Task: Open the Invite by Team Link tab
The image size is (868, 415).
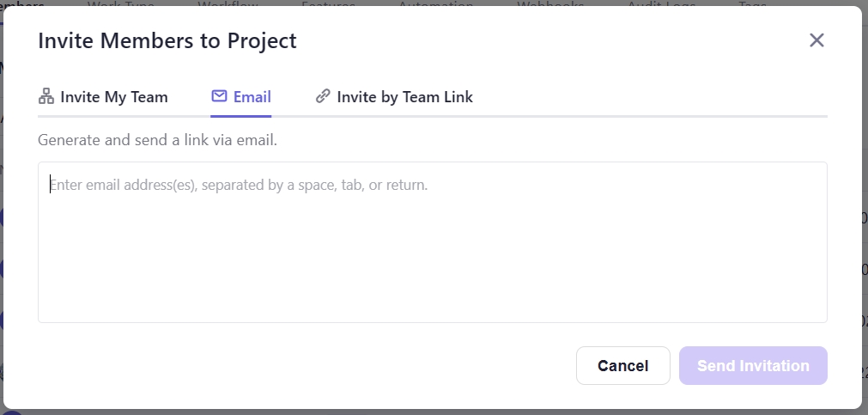Action: coord(404,97)
